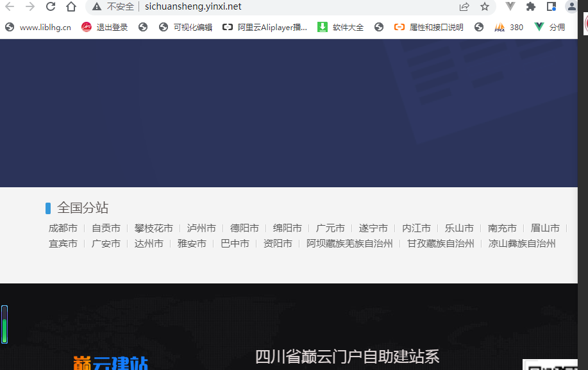Screen dimensions: 588x370
Task: Open the browser home page
Action: [x=71, y=7]
